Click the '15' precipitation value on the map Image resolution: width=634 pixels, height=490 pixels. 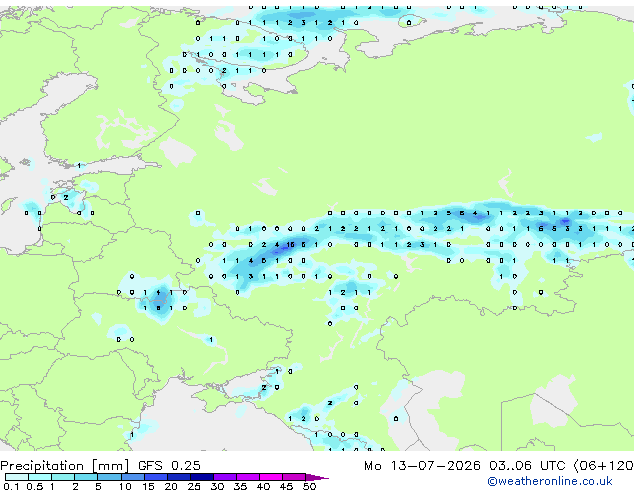tap(290, 245)
